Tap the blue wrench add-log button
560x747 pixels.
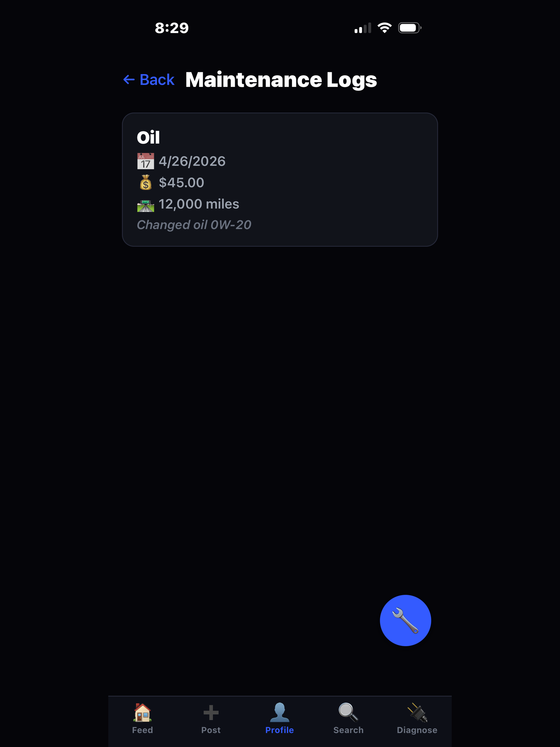click(x=405, y=620)
